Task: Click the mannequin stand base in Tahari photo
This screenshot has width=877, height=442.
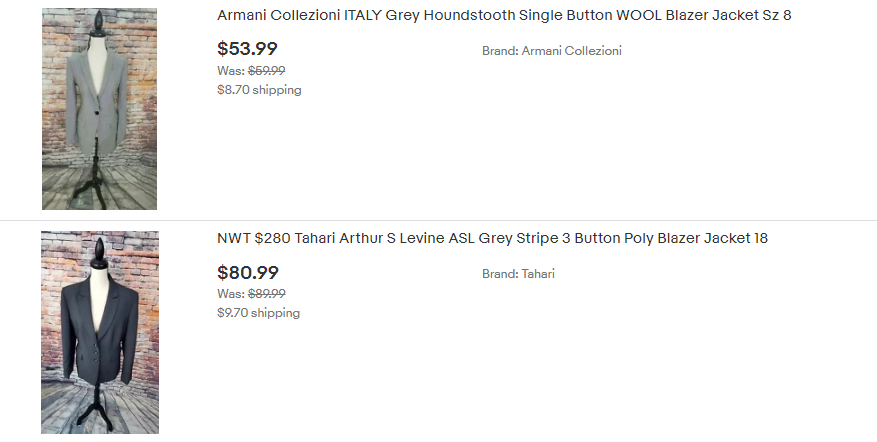Action: click(x=99, y=421)
